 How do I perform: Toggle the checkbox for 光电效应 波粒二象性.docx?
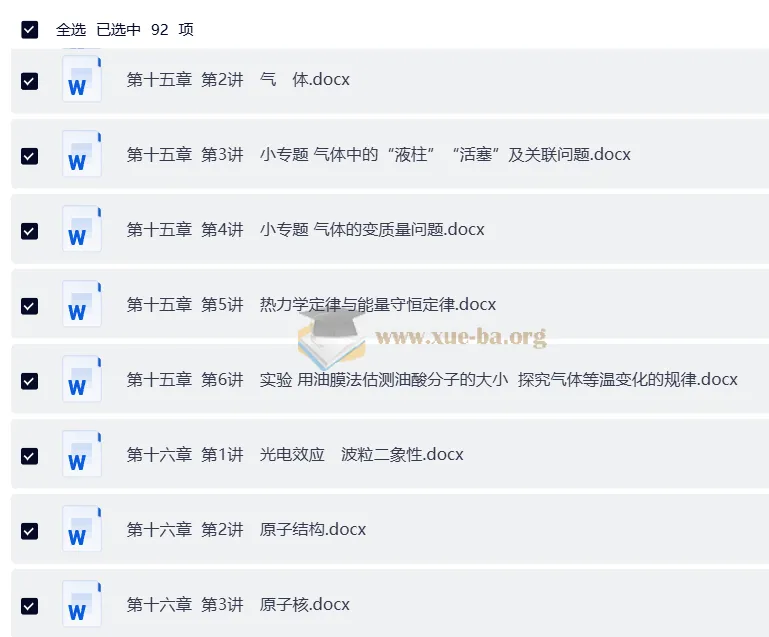(29, 457)
